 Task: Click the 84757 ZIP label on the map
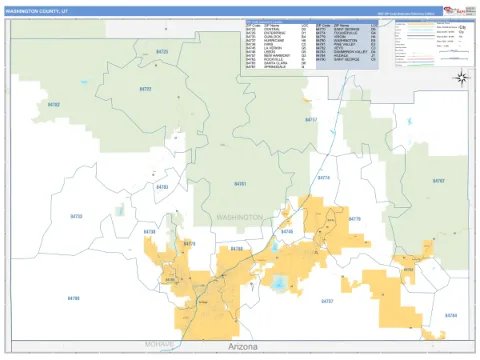(x=311, y=120)
